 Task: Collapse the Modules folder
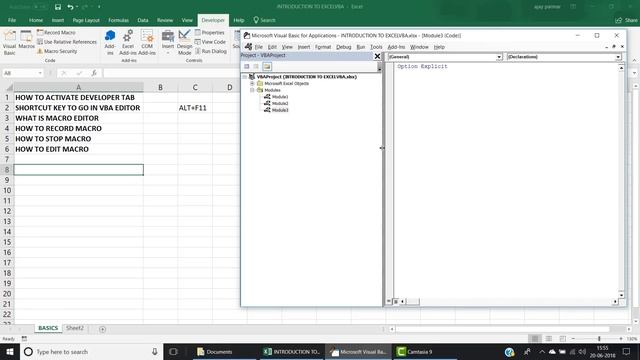tap(252, 90)
